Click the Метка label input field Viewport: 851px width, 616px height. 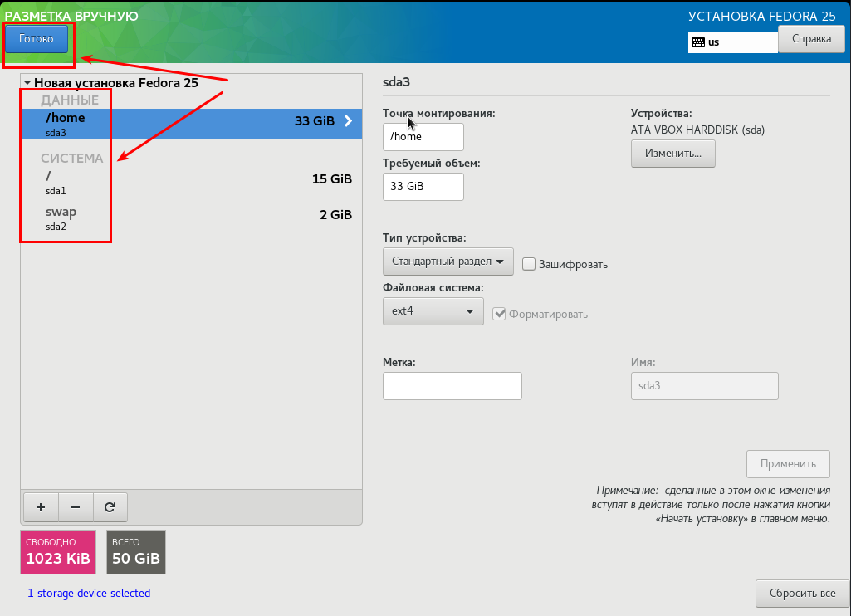(x=452, y=386)
